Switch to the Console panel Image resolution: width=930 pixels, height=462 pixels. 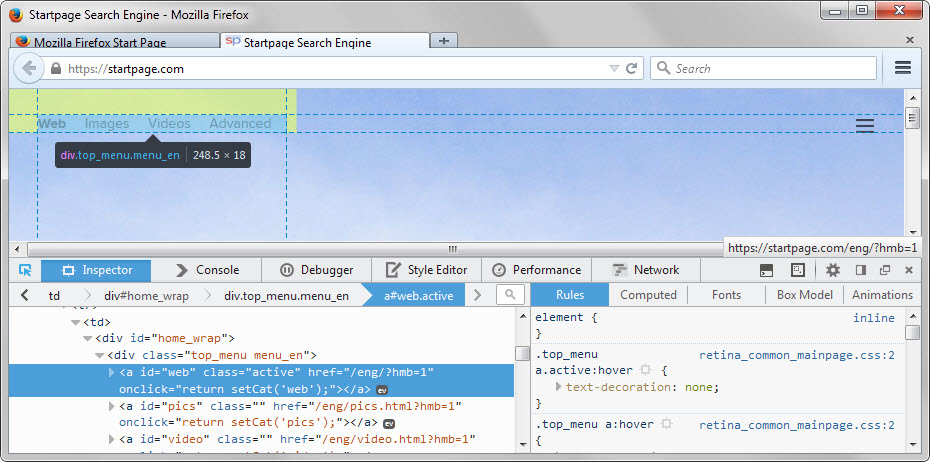click(x=206, y=270)
